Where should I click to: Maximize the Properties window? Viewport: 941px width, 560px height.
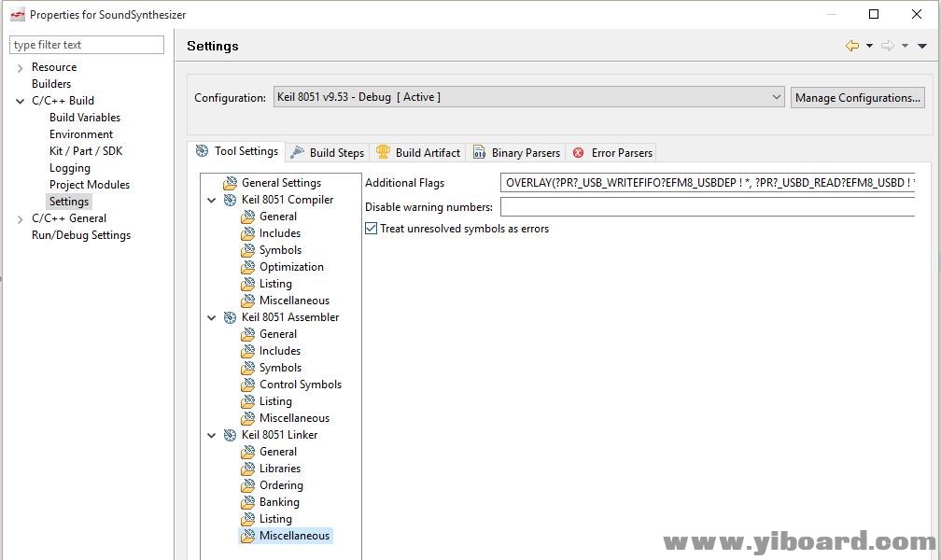(874, 14)
